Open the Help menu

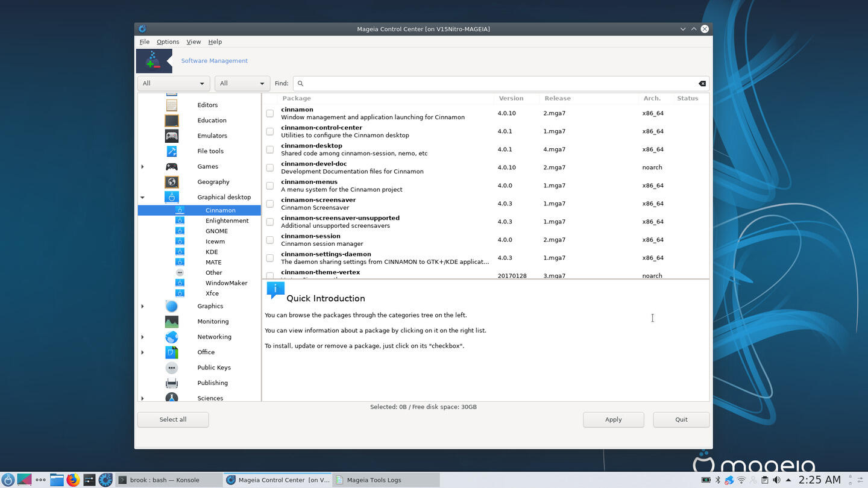click(x=215, y=42)
